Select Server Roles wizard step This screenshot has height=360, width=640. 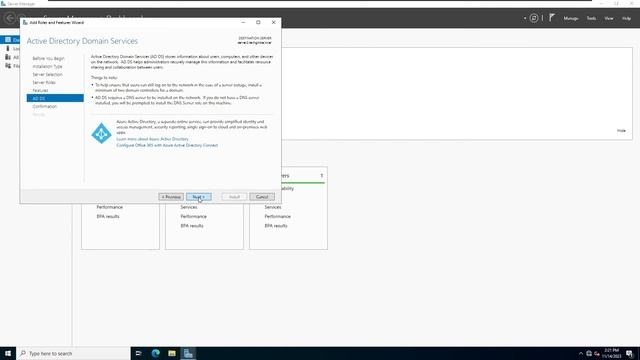point(44,82)
